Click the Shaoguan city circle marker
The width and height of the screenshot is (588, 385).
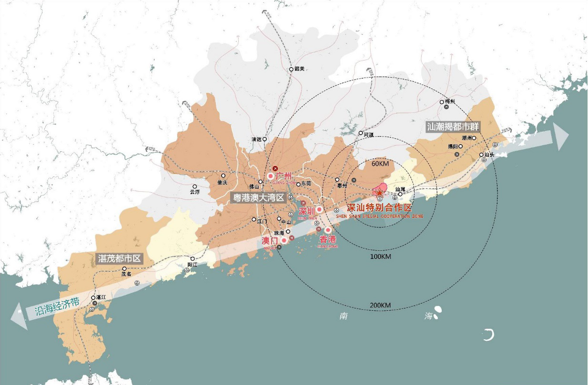pos(291,69)
